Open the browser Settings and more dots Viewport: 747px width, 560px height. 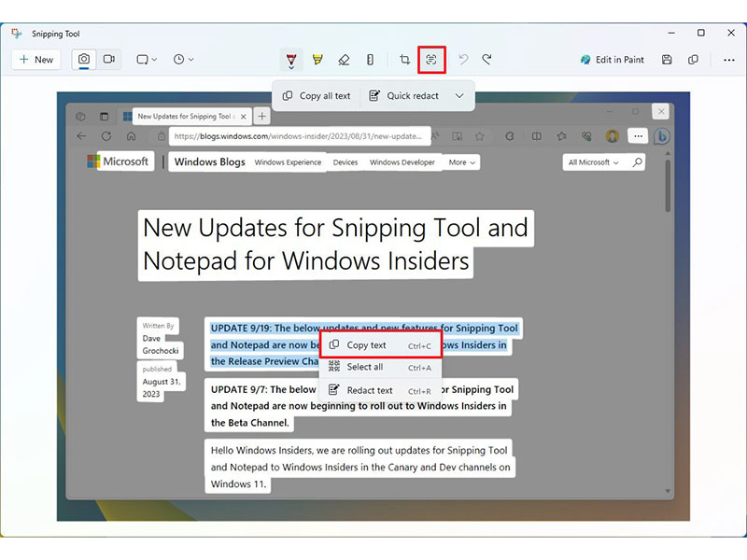point(638,136)
